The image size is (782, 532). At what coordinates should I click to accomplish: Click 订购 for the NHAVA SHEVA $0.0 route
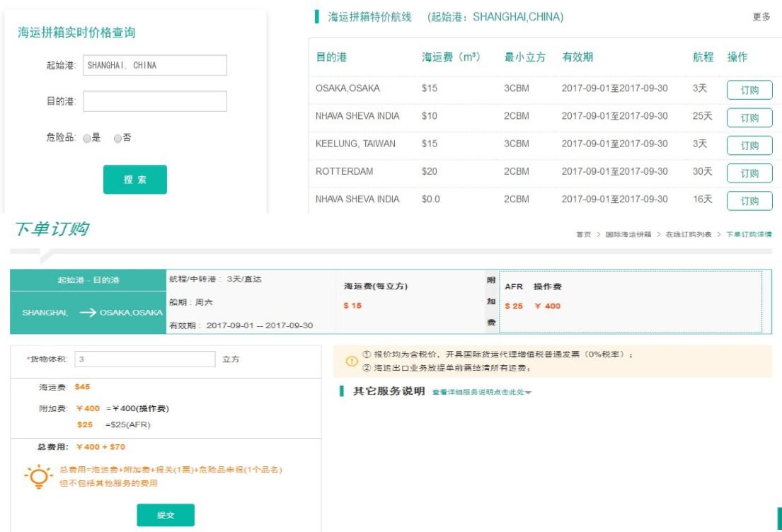click(x=749, y=201)
